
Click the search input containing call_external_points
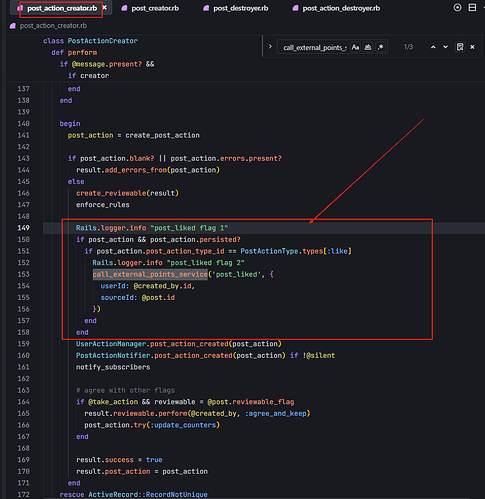pyautogui.click(x=313, y=48)
